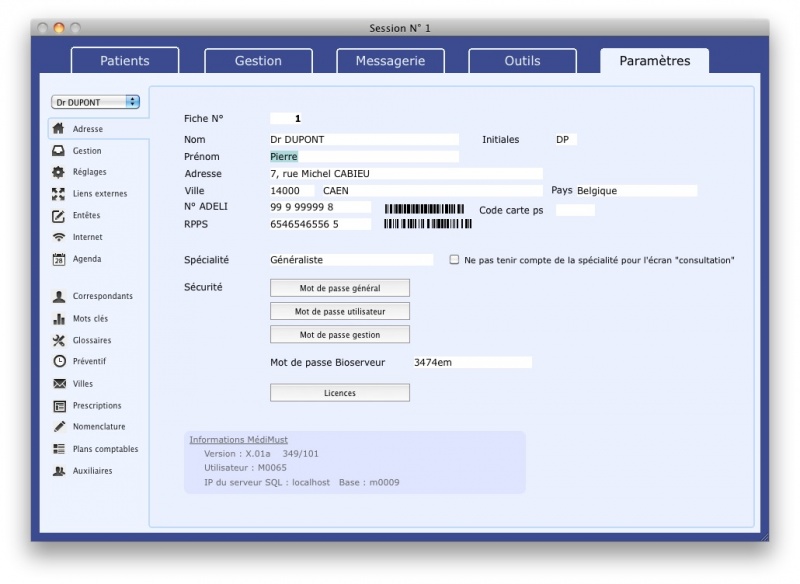
Task: Open the Messagerie tab
Action: [390, 61]
